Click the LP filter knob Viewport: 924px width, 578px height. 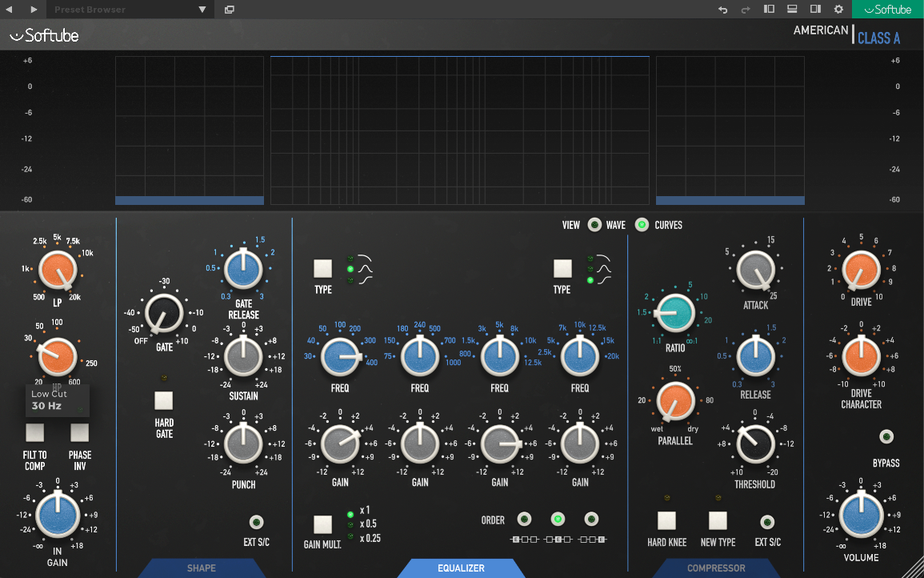click(58, 270)
